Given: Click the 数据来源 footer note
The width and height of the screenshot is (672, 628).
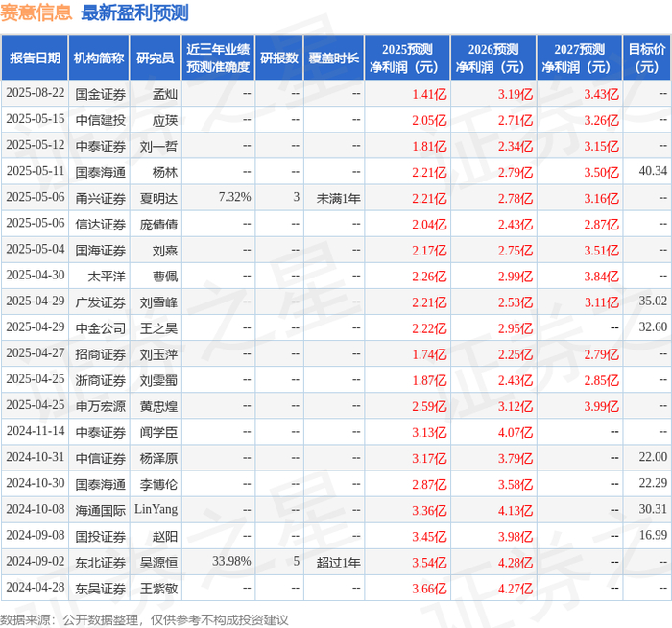Looking at the screenshot, I should click(x=144, y=620).
